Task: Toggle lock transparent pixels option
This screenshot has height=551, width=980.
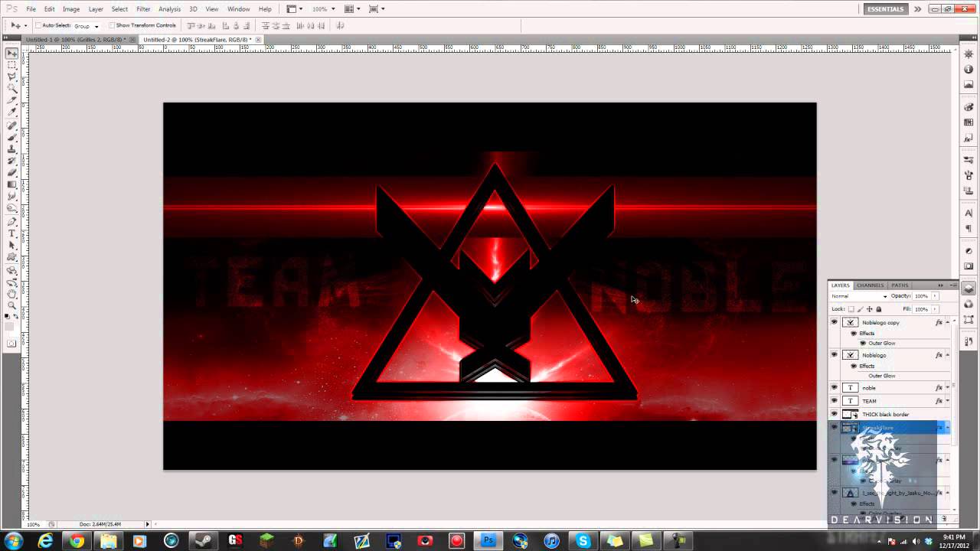Action: pyautogui.click(x=851, y=309)
